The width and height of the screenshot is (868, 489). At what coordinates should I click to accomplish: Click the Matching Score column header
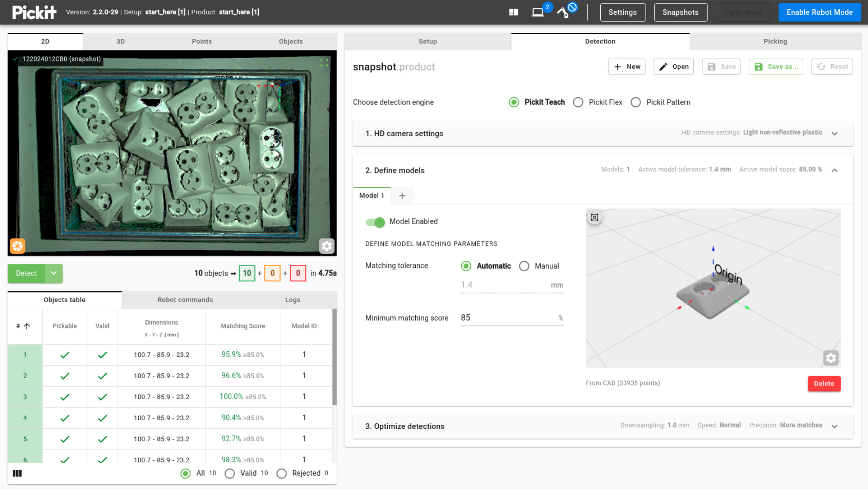tap(243, 326)
